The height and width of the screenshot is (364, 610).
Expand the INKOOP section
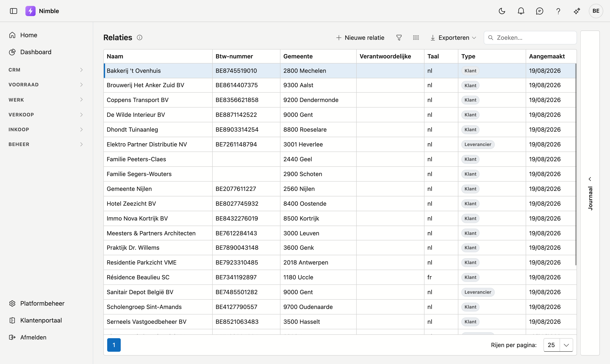click(x=46, y=130)
